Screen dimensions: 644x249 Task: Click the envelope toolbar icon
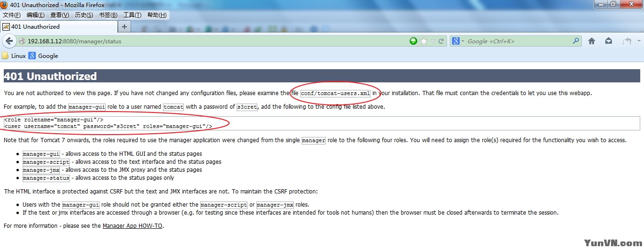609,41
